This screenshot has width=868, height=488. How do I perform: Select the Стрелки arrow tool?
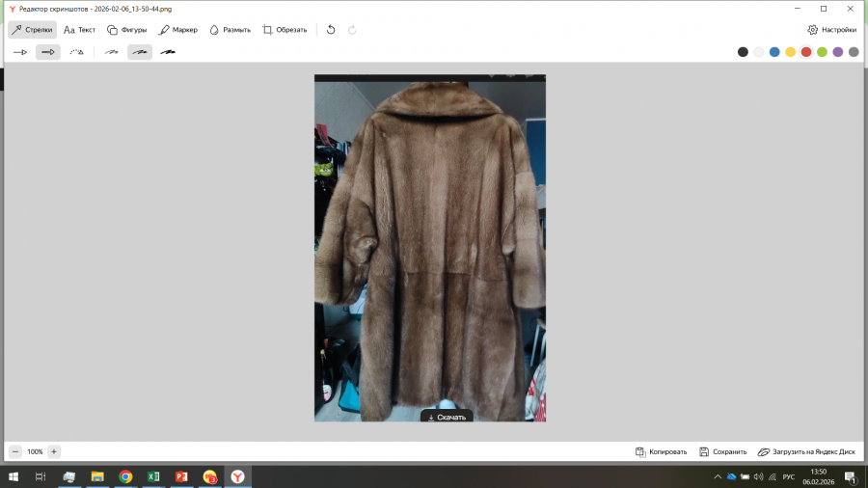coord(33,30)
